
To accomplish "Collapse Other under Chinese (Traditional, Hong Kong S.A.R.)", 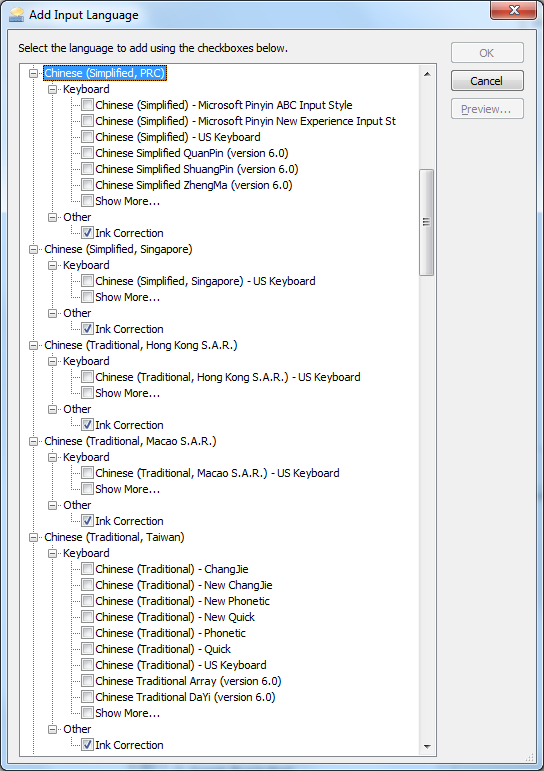I will 53,409.
